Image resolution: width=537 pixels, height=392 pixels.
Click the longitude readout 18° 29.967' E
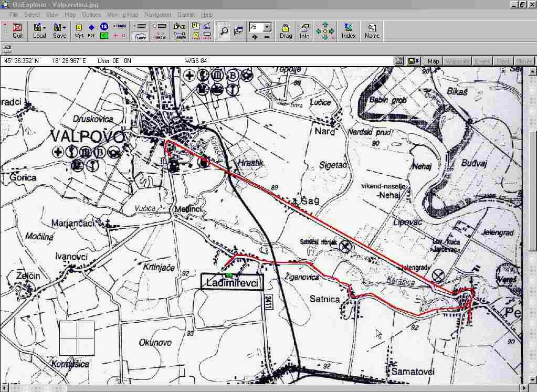point(69,61)
